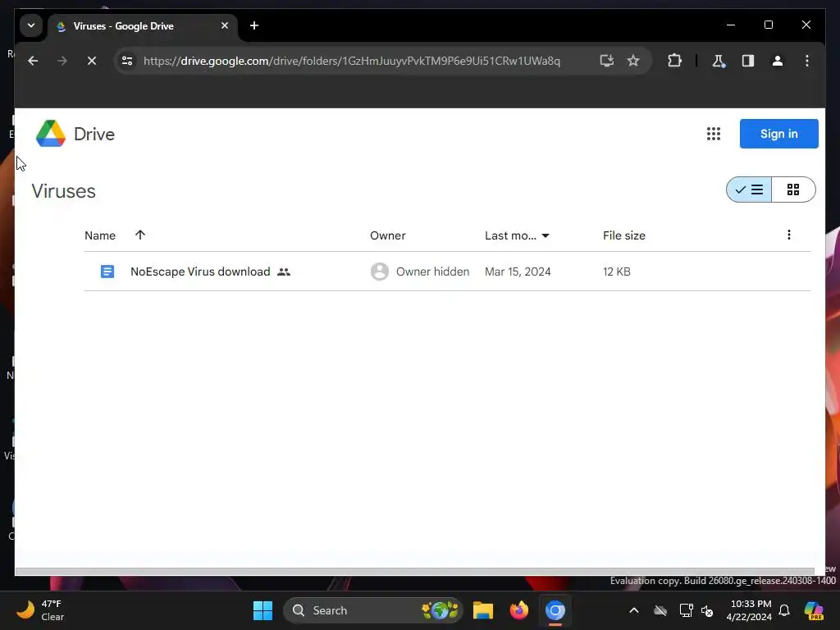Open Chrome Labs flask icon

(x=719, y=61)
